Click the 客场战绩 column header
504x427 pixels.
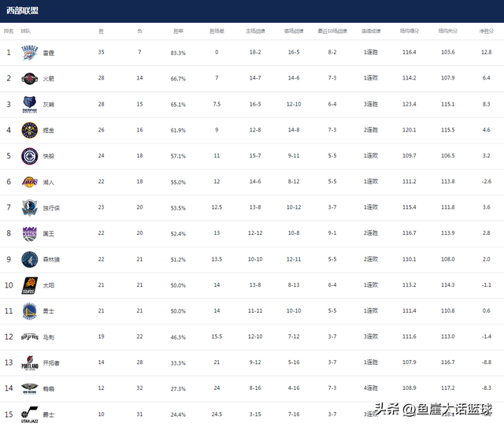click(x=294, y=32)
